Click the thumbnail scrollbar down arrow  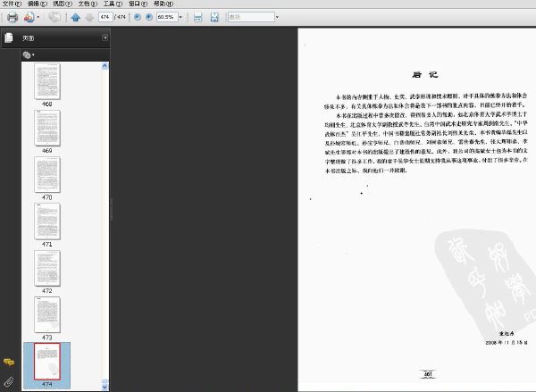click(105, 387)
